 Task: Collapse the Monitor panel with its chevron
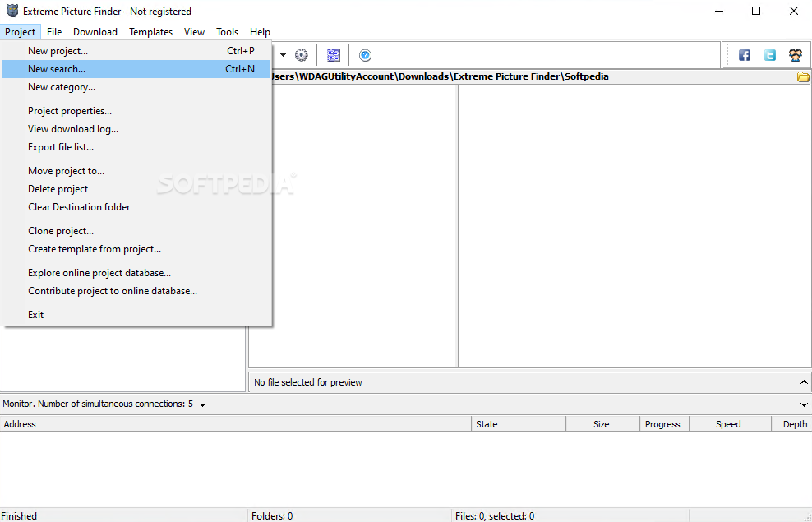(804, 404)
